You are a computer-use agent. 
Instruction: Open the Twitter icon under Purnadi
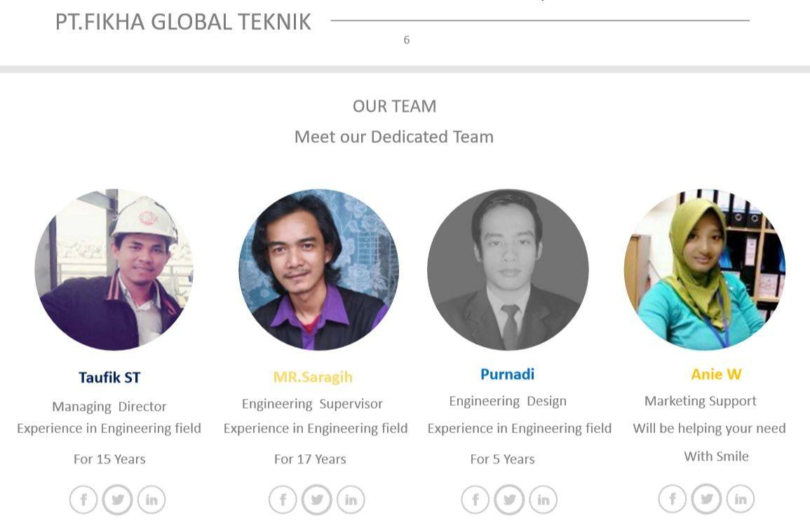(509, 500)
